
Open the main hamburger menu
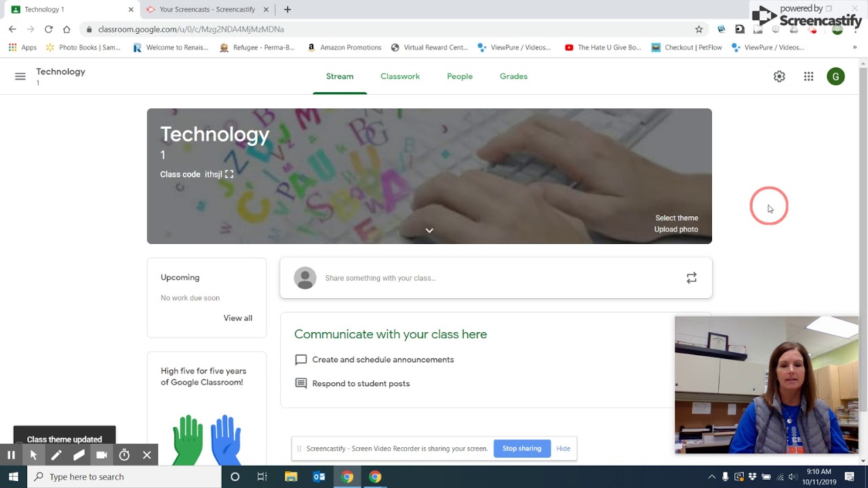[20, 77]
